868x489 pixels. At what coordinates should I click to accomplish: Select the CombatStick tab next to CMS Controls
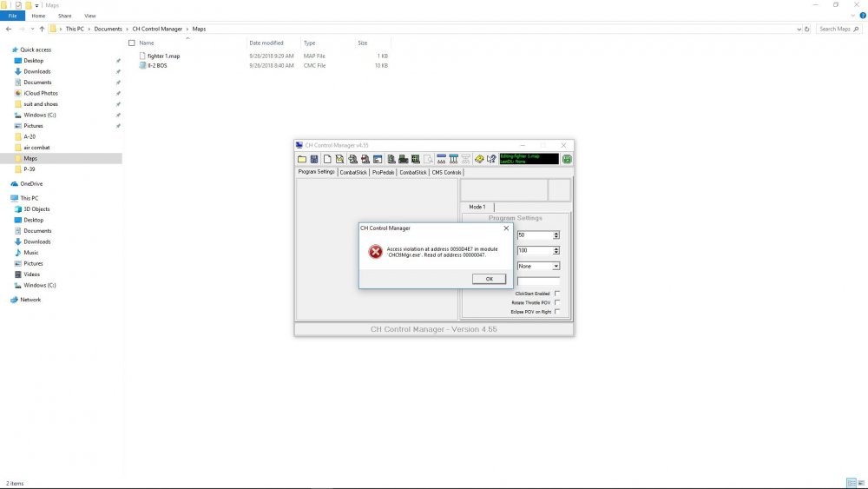point(413,172)
